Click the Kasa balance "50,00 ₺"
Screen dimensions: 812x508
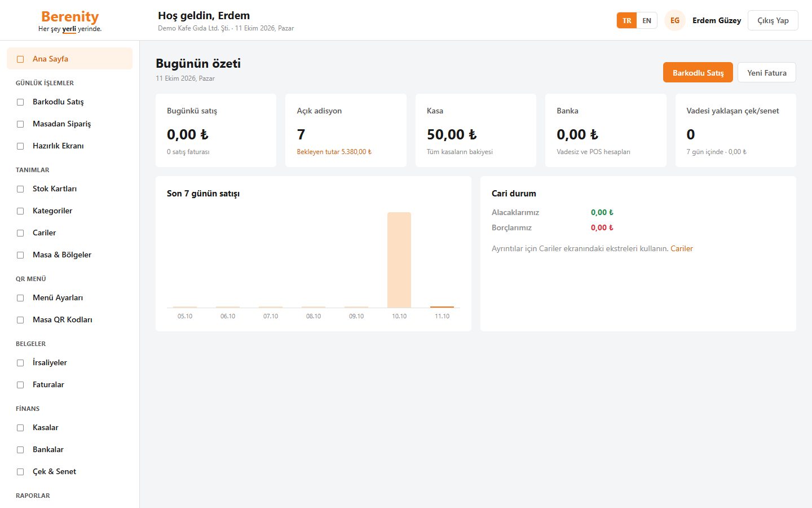pos(452,134)
